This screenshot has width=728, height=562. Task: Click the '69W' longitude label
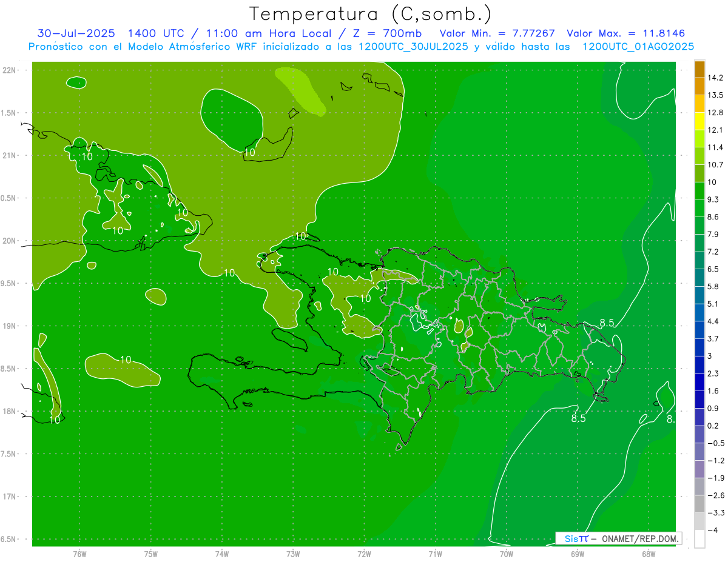pos(578,554)
